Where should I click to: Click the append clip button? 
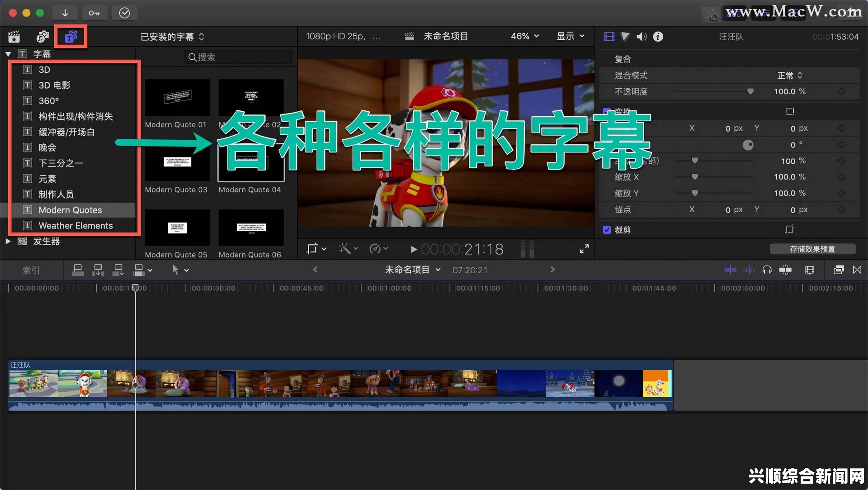[x=118, y=270]
